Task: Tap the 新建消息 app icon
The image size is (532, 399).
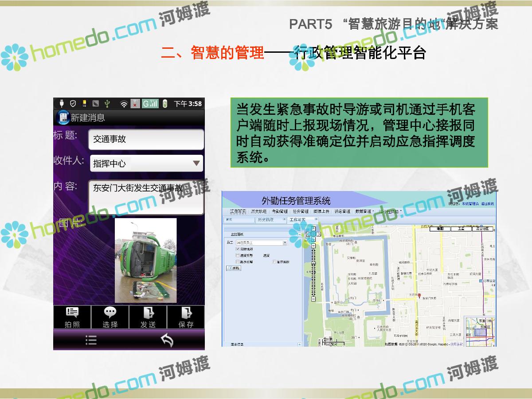Action: (63, 117)
